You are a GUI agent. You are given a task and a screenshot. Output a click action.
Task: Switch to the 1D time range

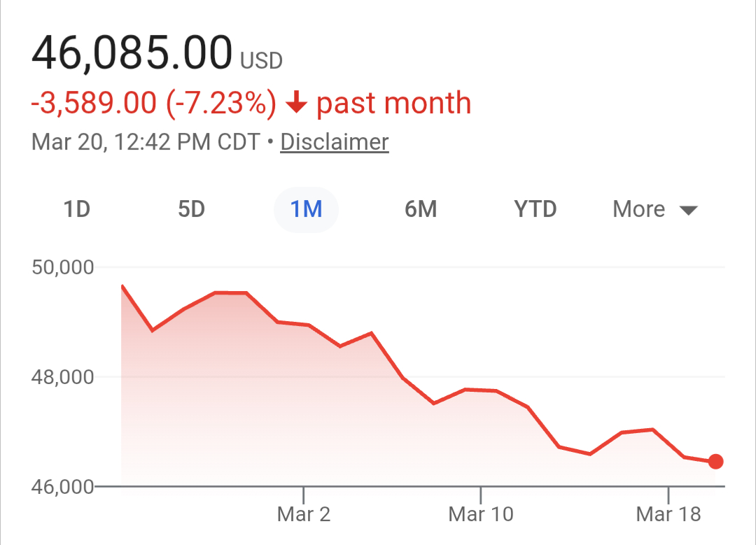click(77, 209)
